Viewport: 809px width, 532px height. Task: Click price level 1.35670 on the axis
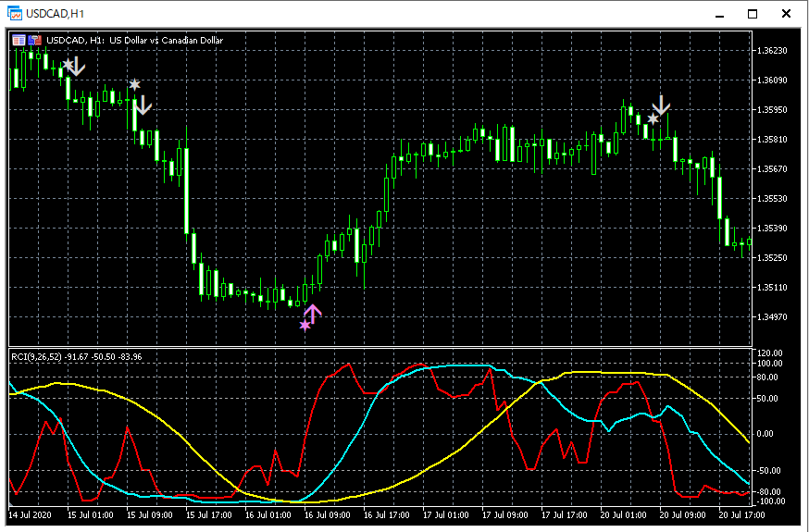[772, 169]
